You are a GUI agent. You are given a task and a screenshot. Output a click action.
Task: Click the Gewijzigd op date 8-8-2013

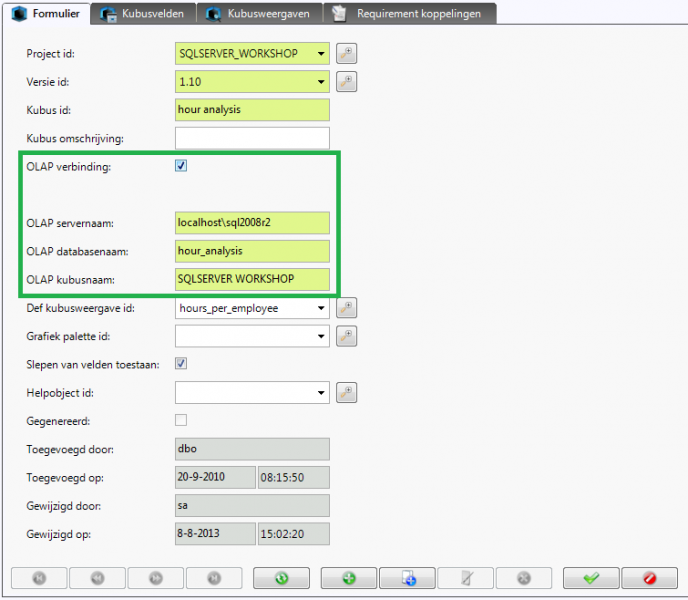(215, 534)
